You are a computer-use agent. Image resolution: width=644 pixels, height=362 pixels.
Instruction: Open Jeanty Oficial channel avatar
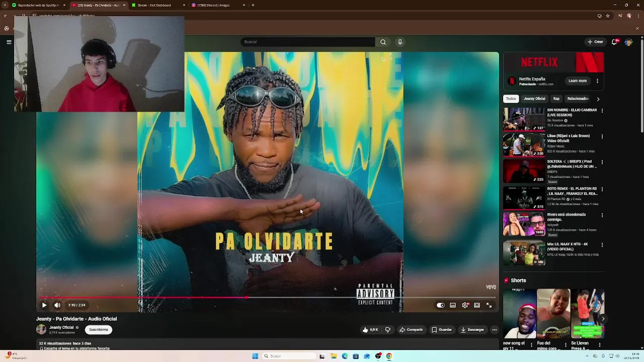[x=41, y=329]
